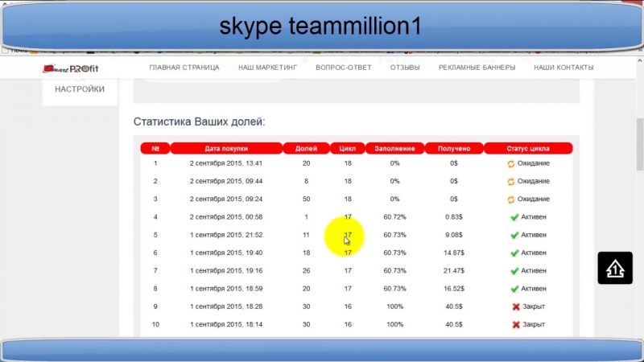This screenshot has width=644, height=362.
Task: Click received amount 0.83$
Action: tap(454, 216)
